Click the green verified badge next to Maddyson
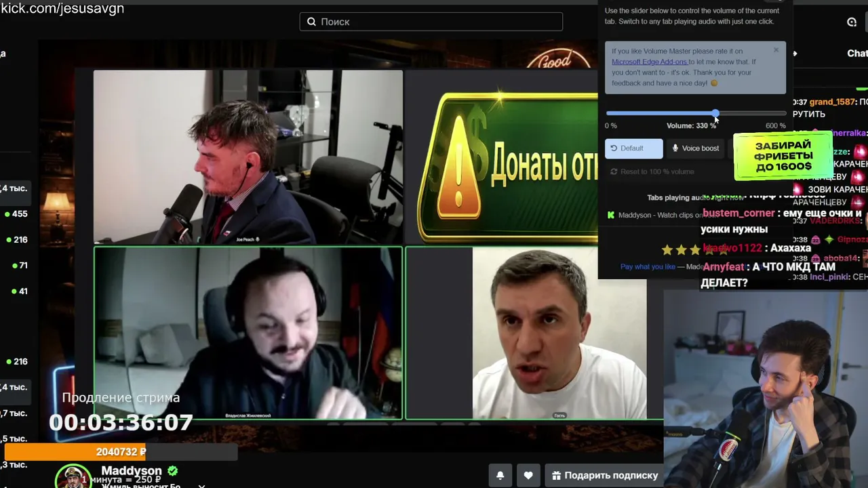The height and width of the screenshot is (488, 868). (173, 471)
